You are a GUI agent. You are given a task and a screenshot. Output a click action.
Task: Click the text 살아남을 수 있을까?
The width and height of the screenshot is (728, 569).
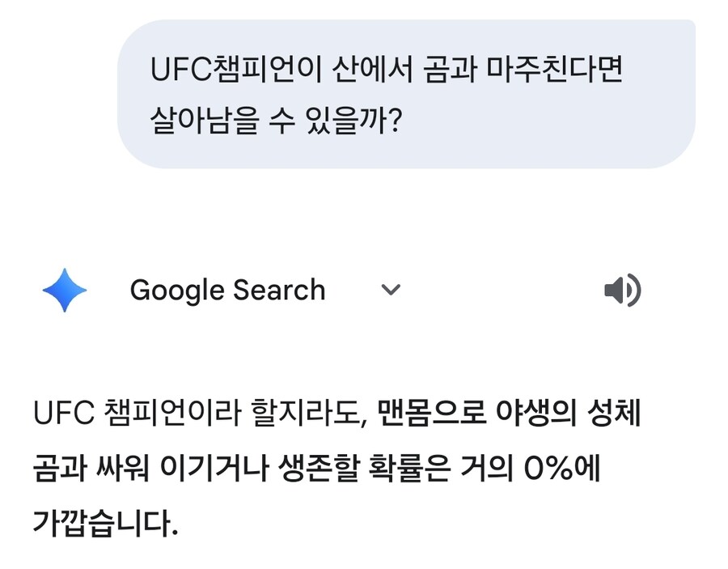pos(276,121)
